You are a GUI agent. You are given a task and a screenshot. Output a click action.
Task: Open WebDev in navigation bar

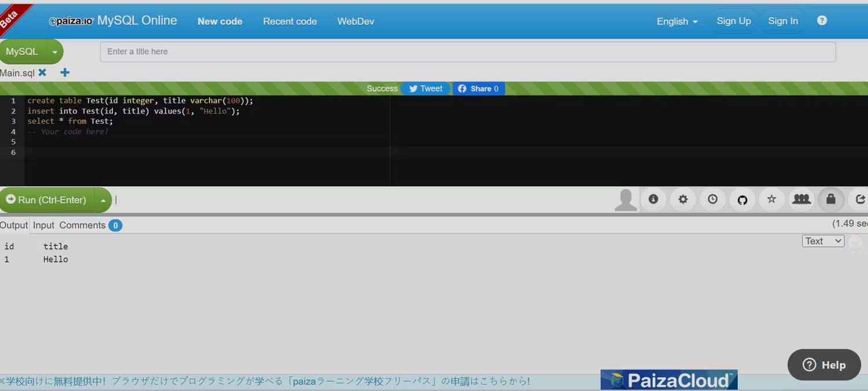pyautogui.click(x=356, y=21)
